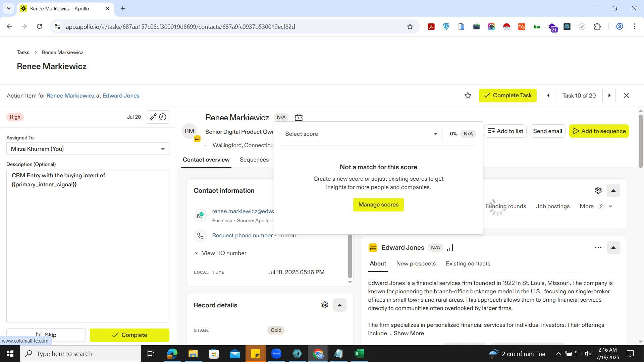This screenshot has height=362, width=644.
Task: Switch to New prospects tab
Action: coord(416,264)
